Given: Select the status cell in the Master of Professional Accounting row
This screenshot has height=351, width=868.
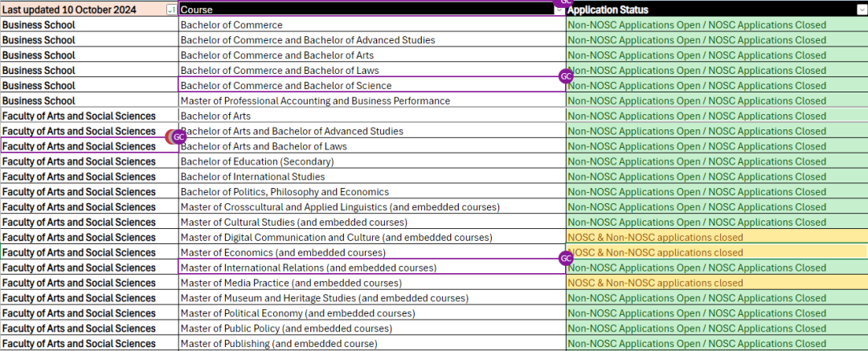Looking at the screenshot, I should pyautogui.click(x=717, y=100).
